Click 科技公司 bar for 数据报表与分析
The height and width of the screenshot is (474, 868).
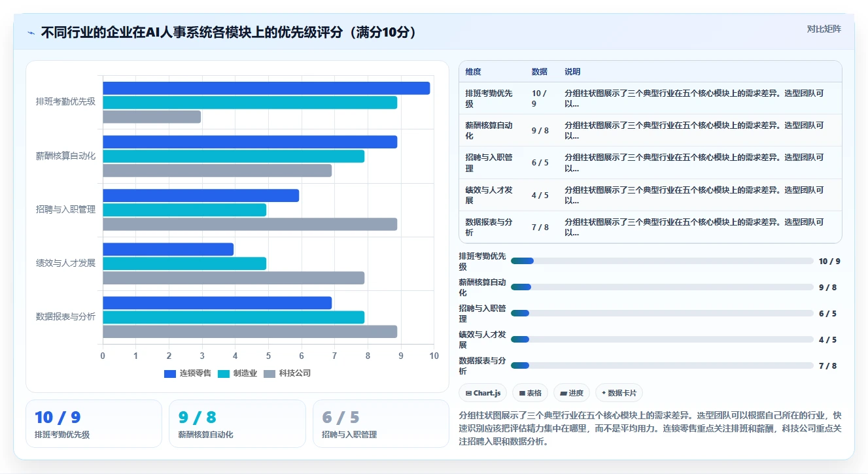250,331
